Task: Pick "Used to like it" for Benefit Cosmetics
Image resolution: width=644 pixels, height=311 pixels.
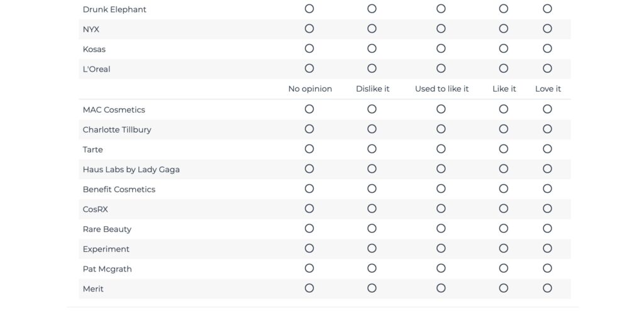Action: (x=441, y=189)
